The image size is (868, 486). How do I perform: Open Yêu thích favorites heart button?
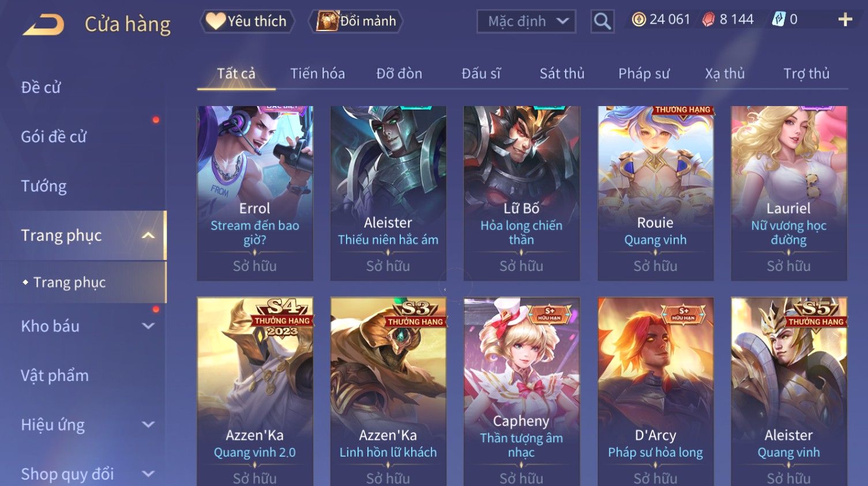[247, 21]
